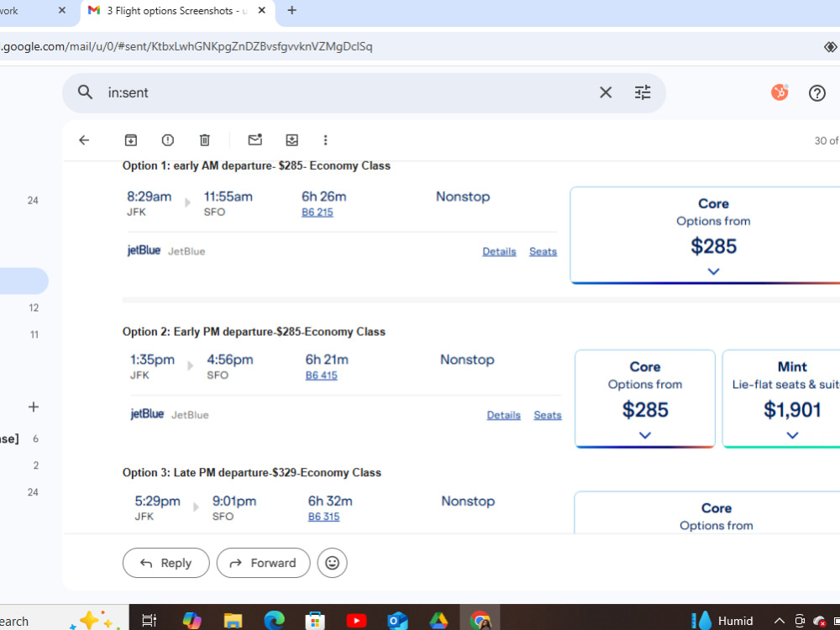Click the Chrome icon in the taskbar
This screenshot has height=630, width=840.
click(480, 621)
